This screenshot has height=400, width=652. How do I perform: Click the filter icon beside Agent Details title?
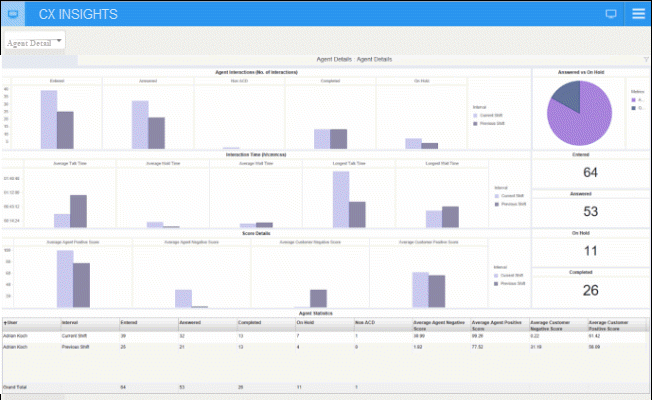(646, 60)
